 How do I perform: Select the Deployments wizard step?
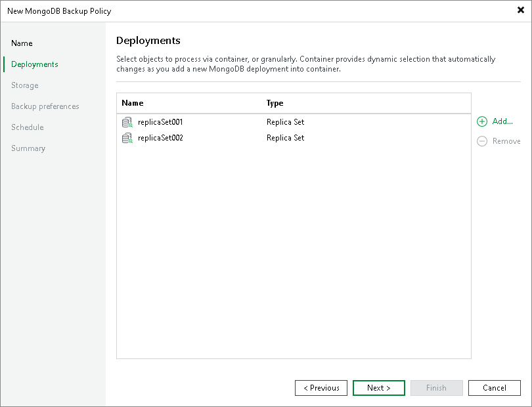[35, 64]
